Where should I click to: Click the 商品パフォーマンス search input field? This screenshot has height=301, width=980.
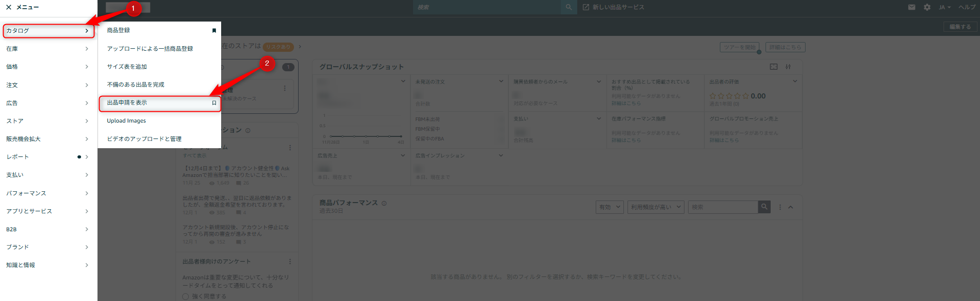click(722, 207)
